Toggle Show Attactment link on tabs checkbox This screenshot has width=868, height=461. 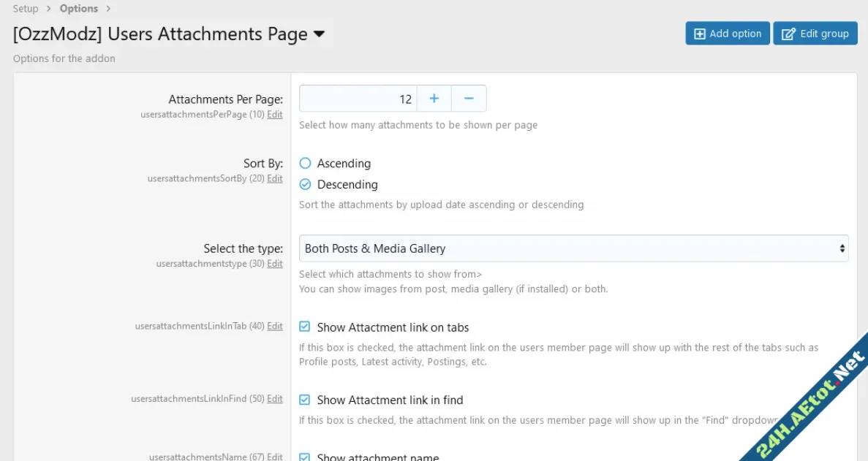304,327
